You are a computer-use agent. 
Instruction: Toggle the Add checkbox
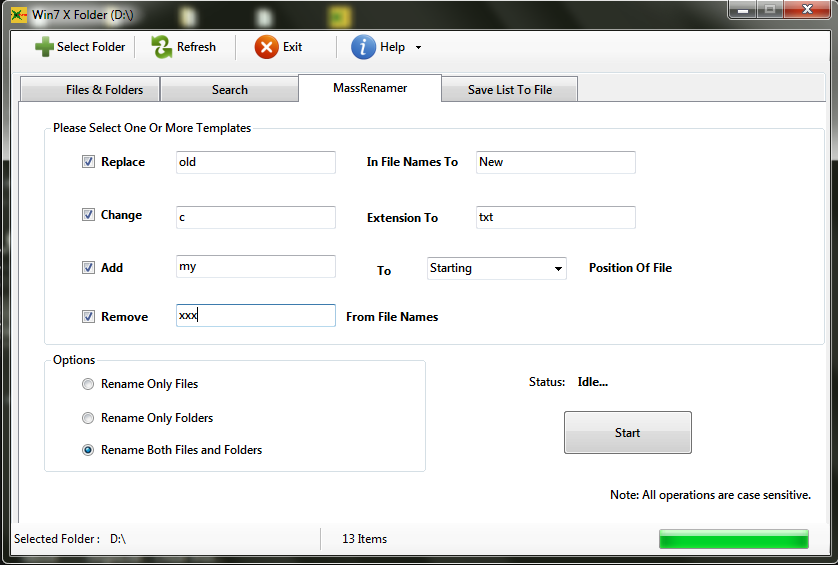click(88, 267)
